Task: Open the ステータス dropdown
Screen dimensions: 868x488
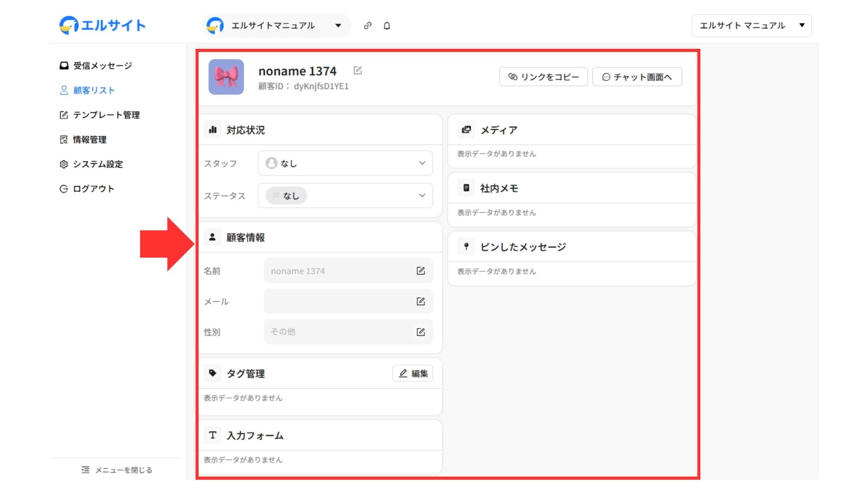Action: (345, 196)
